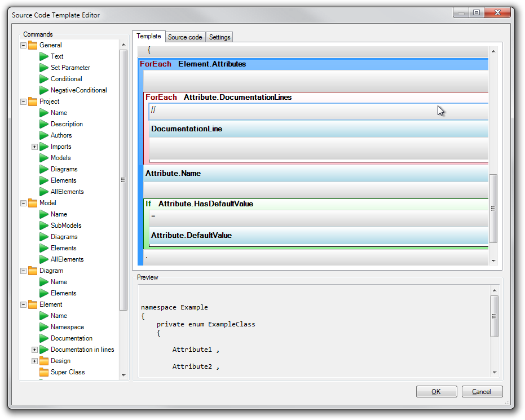Expand the Imports tree node
The image size is (525, 420).
point(34,147)
